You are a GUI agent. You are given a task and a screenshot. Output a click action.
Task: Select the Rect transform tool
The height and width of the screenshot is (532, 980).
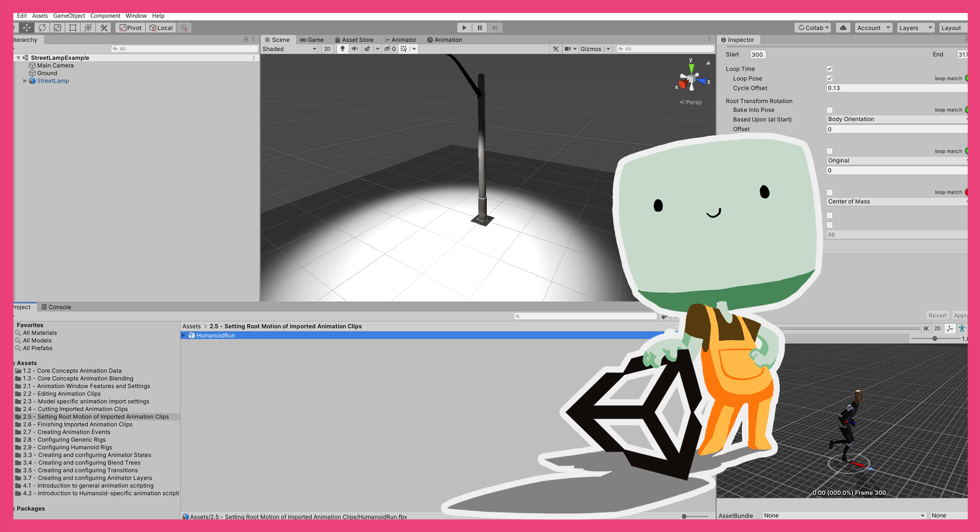pos(73,28)
